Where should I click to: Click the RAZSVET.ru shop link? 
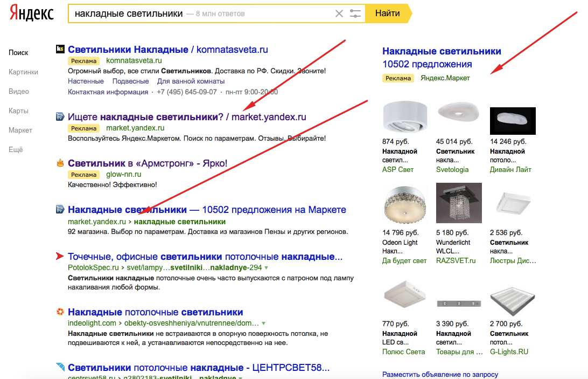(x=456, y=261)
